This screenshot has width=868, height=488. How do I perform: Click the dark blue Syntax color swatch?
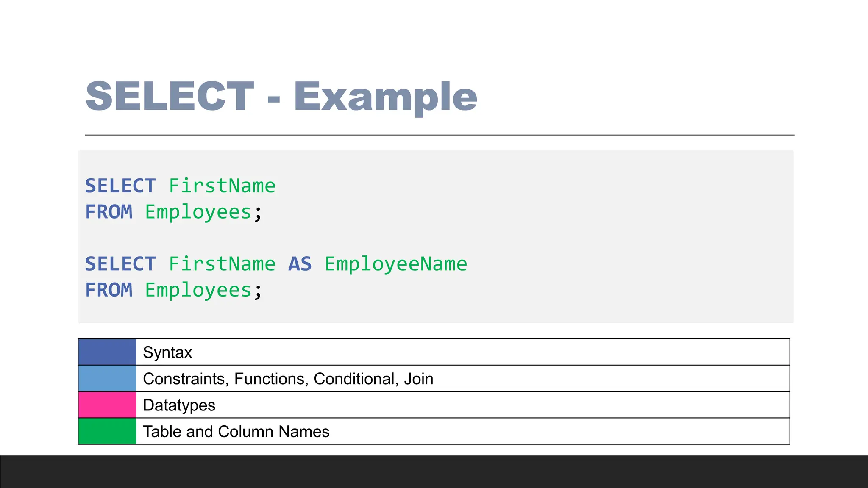tap(107, 352)
